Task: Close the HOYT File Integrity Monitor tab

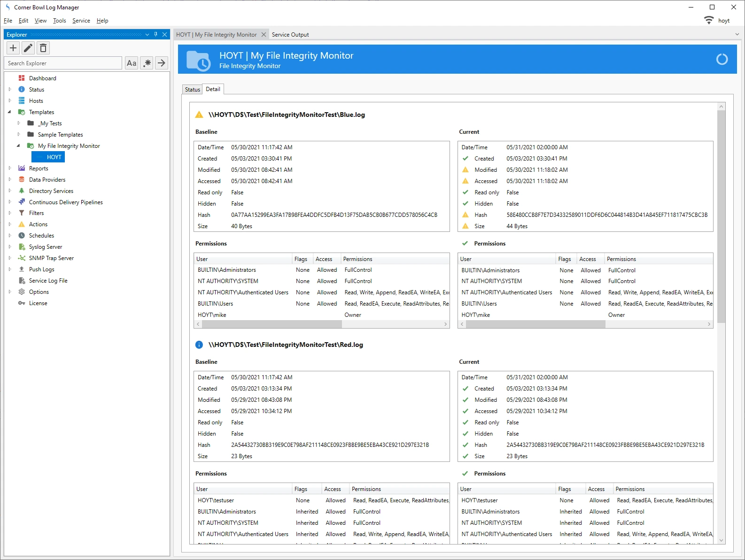Action: click(x=264, y=35)
